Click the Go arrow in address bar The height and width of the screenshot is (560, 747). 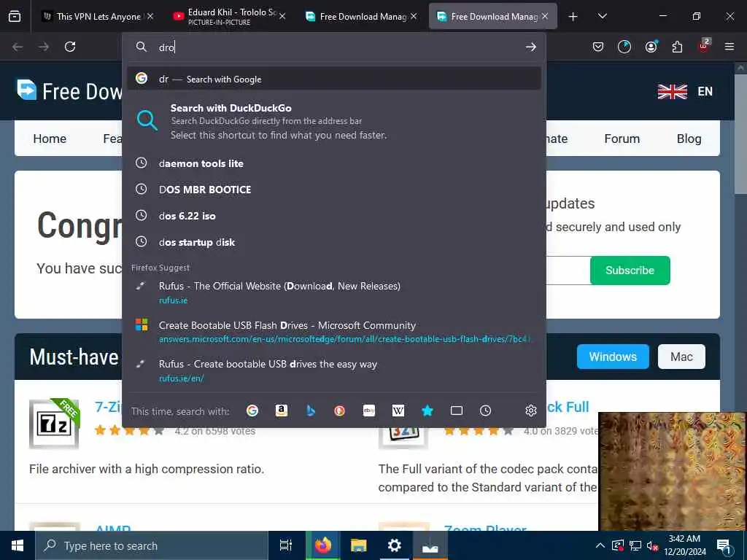pos(531,47)
